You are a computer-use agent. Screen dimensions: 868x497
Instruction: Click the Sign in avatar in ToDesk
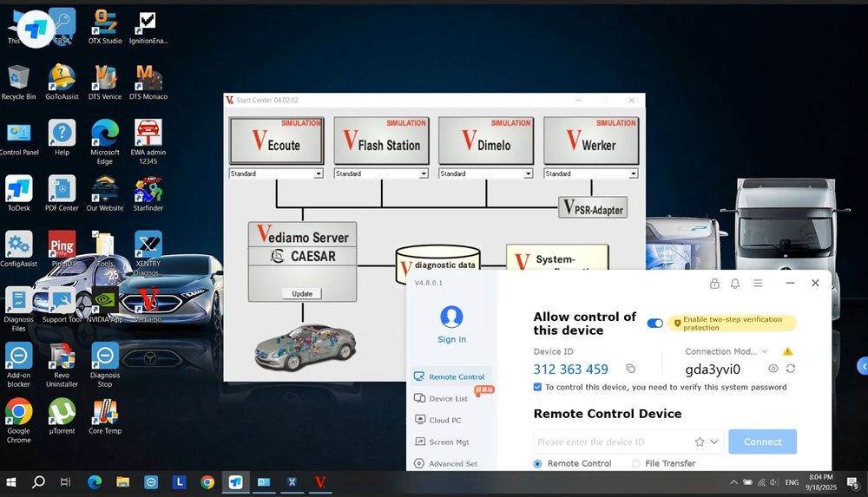click(451, 317)
